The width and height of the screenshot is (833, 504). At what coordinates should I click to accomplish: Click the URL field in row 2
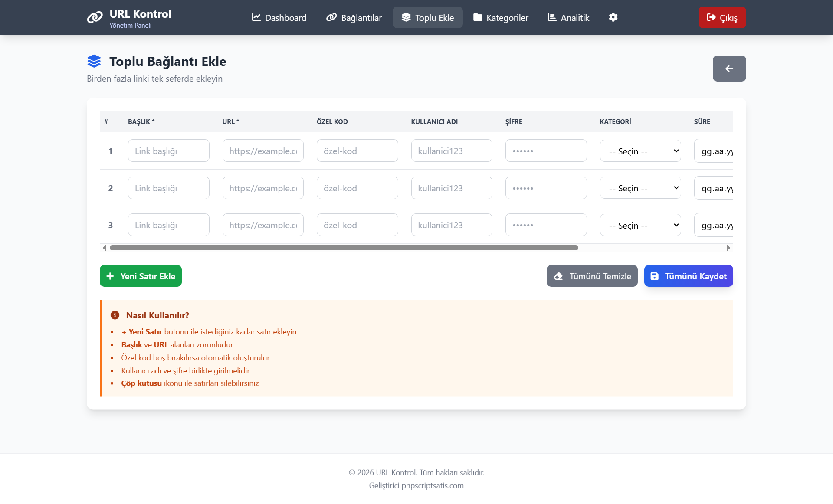[x=263, y=188]
